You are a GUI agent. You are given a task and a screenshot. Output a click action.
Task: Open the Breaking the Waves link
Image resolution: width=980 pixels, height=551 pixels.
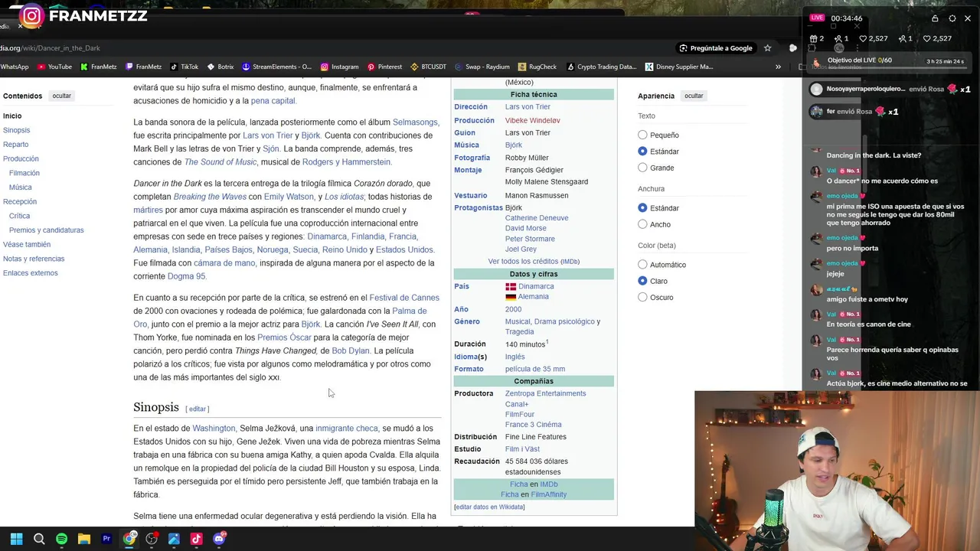click(x=210, y=197)
